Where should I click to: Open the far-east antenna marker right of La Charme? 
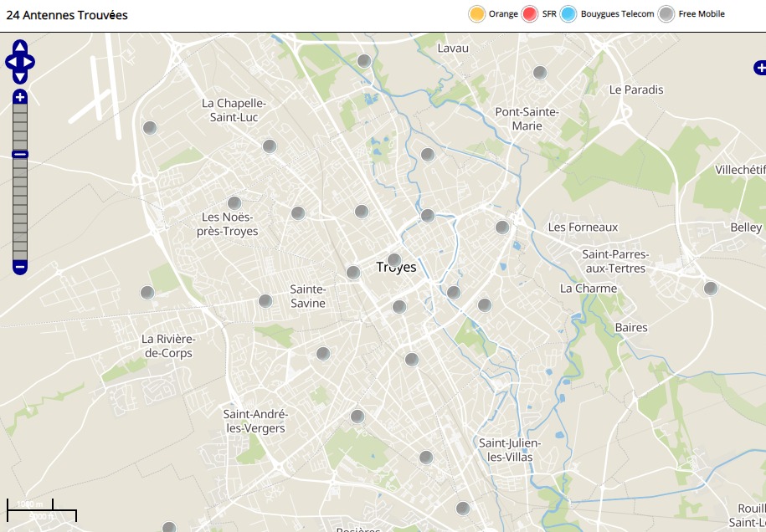[x=711, y=289]
